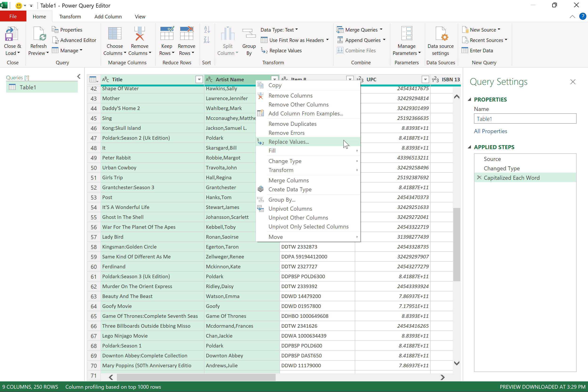The width and height of the screenshot is (588, 392).
Task: Delete the Capitalized Each Word step
Action: pyautogui.click(x=479, y=177)
